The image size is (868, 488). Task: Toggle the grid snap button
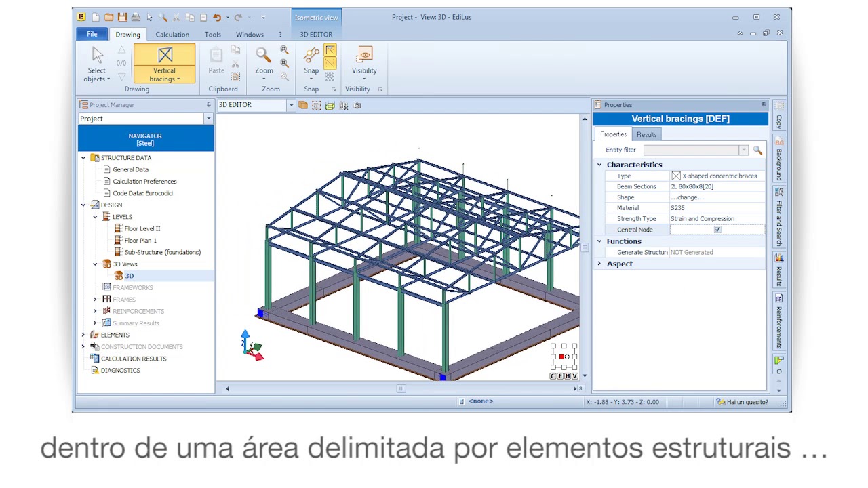tap(330, 77)
